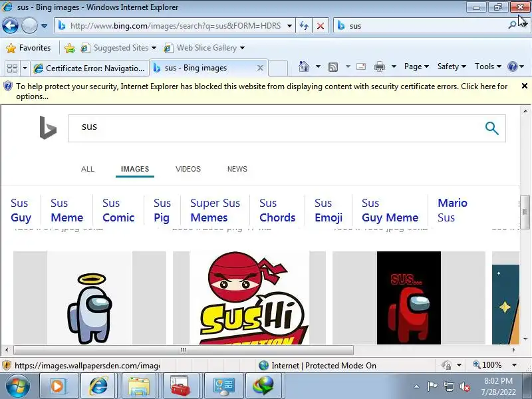Click the vertical scrollbar thumb
Viewport: 532px width, 399px height.
(x=525, y=212)
